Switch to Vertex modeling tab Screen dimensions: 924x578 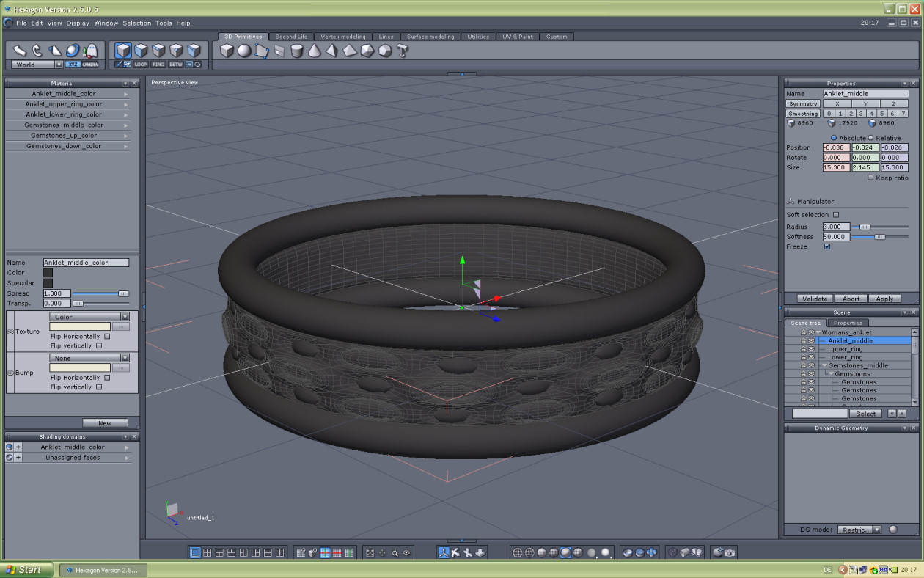point(343,37)
